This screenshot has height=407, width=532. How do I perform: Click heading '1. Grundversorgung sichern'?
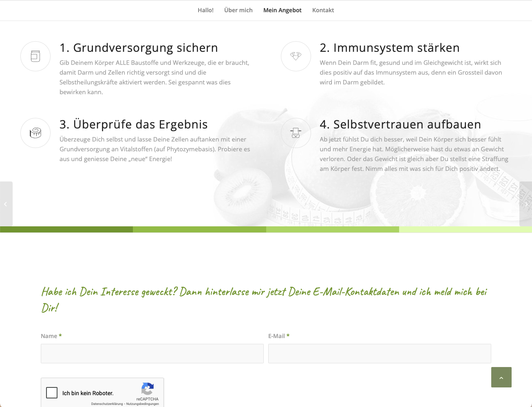click(139, 48)
